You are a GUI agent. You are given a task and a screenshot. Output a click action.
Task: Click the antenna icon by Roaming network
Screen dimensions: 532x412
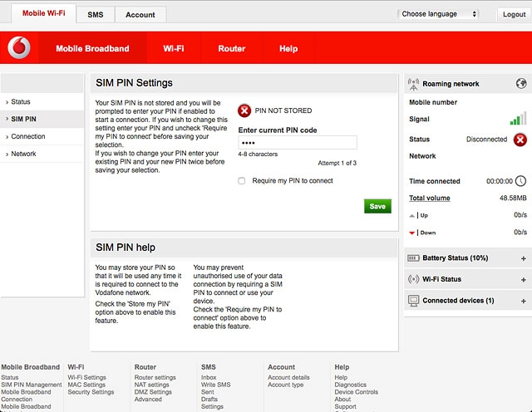413,84
